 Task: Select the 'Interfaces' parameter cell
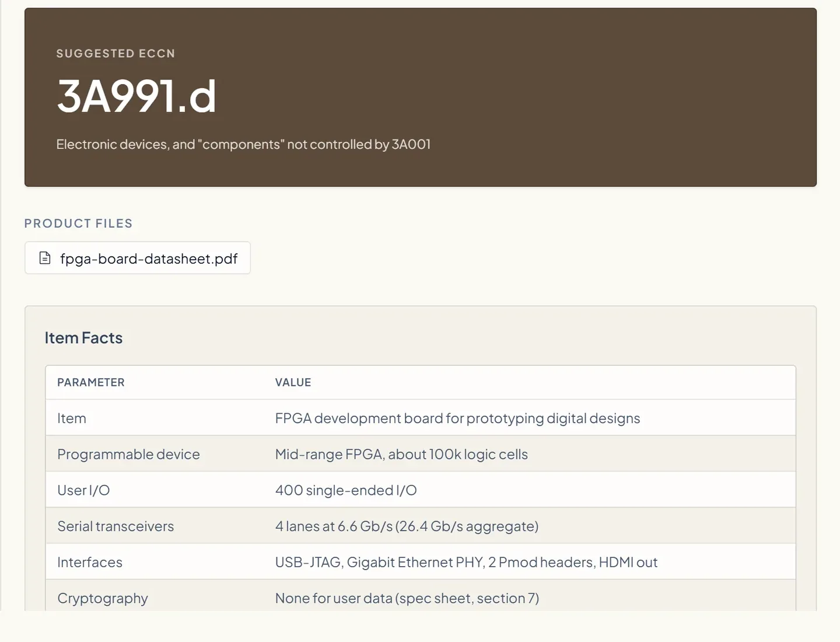click(x=90, y=563)
